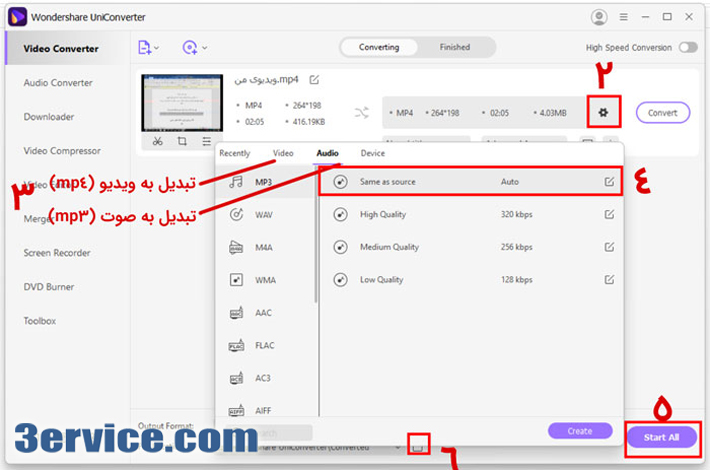Toggle High Speed Conversion switch
This screenshot has height=470, width=710.
(688, 48)
